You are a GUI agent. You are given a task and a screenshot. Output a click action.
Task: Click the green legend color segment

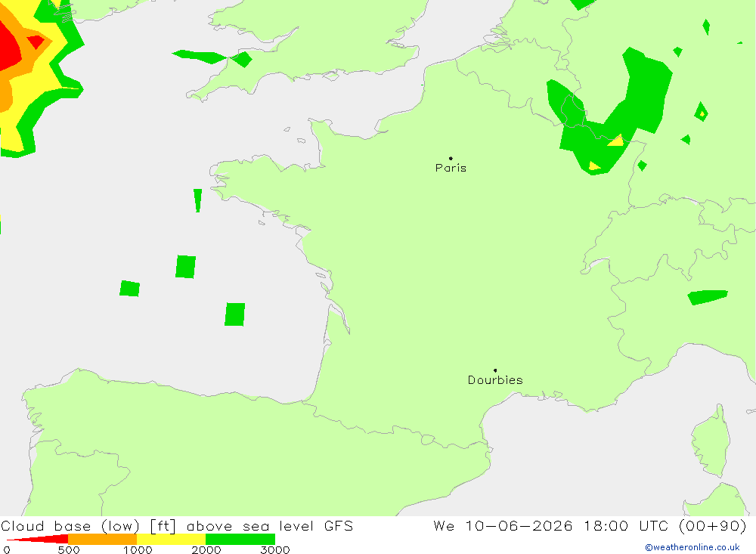click(240, 539)
